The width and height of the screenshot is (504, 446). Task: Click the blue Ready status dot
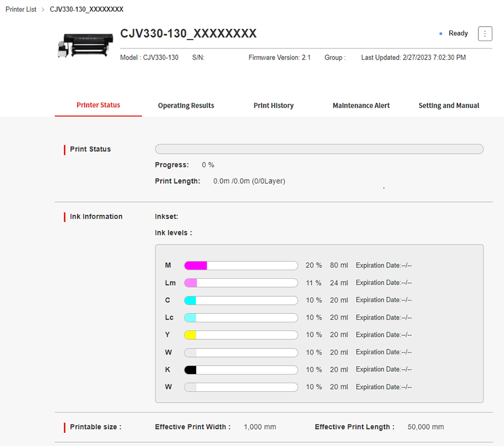441,34
